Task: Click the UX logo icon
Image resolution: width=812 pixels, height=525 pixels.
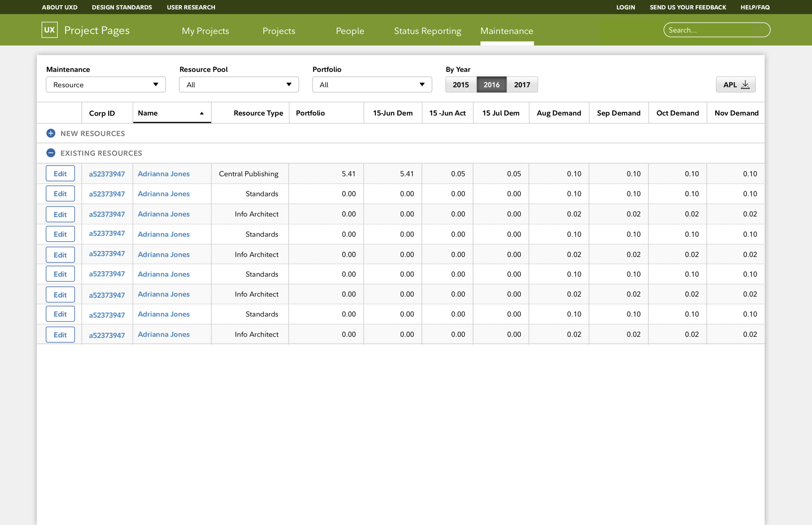Action: point(49,30)
